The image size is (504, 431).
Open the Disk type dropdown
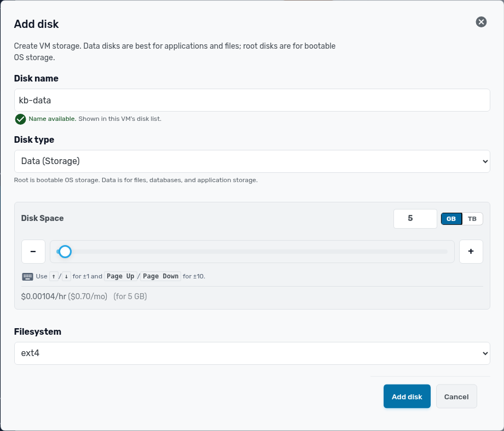pyautogui.click(x=252, y=161)
